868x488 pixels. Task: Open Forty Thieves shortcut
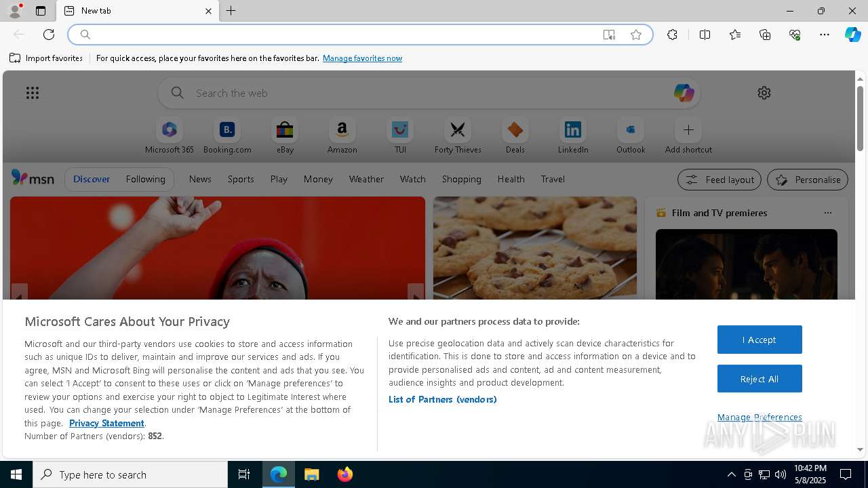click(458, 136)
